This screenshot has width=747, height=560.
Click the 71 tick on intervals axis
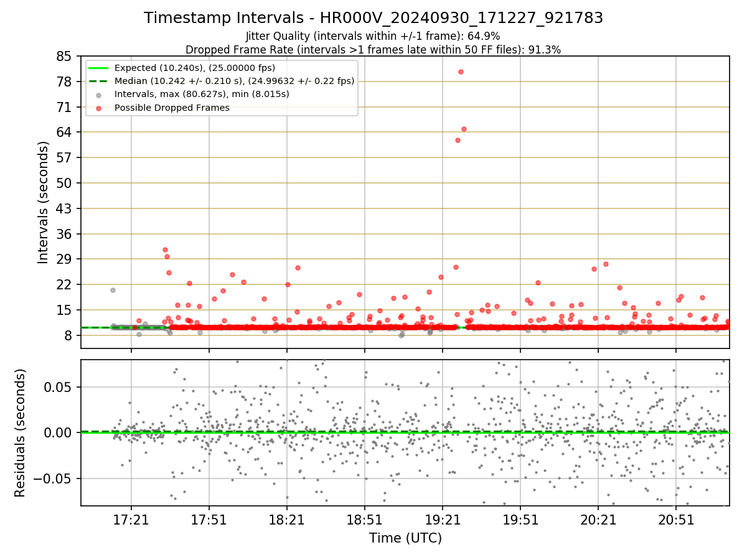(65, 107)
